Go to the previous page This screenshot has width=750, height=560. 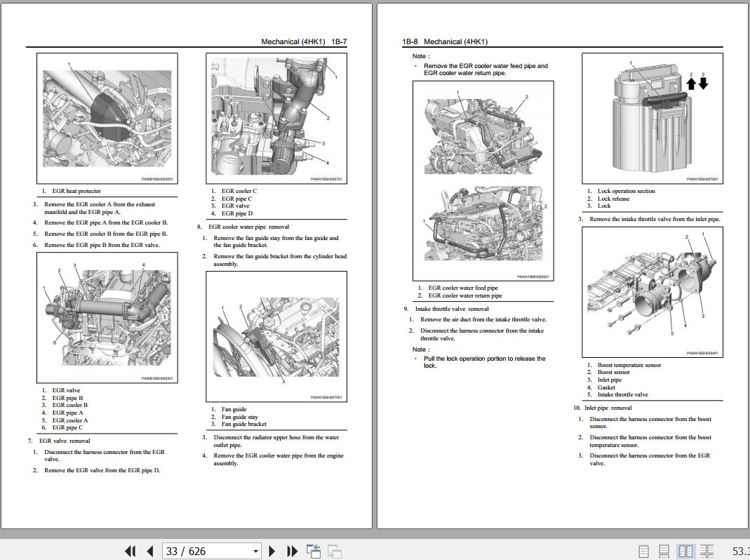pos(150,552)
